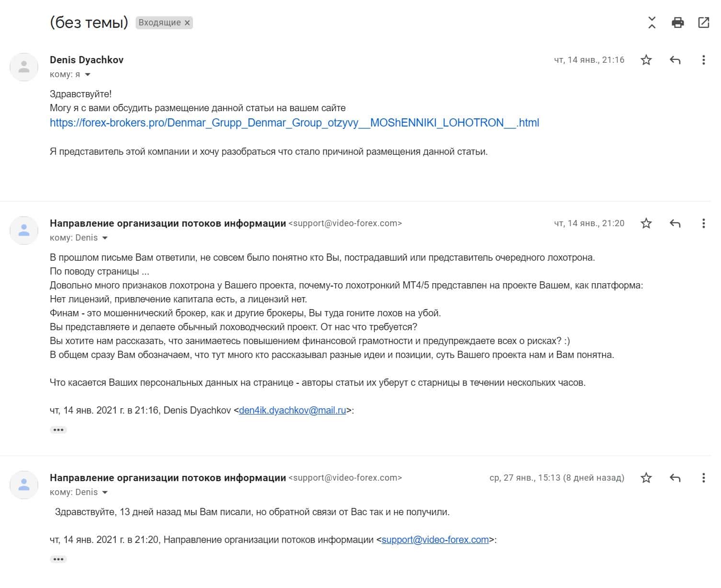Star the 14 Jan 21:20 support message

coord(646,224)
